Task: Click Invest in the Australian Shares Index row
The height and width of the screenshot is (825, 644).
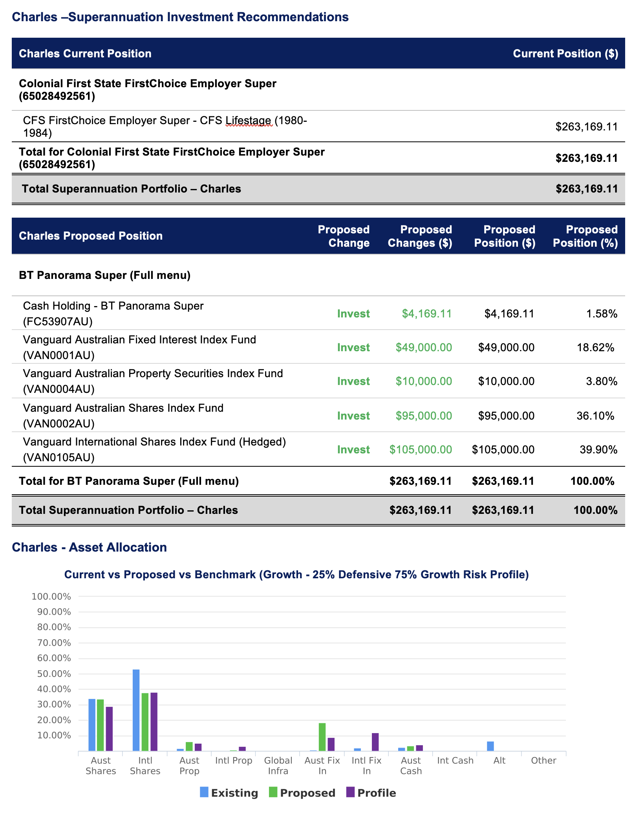Action: point(353,416)
